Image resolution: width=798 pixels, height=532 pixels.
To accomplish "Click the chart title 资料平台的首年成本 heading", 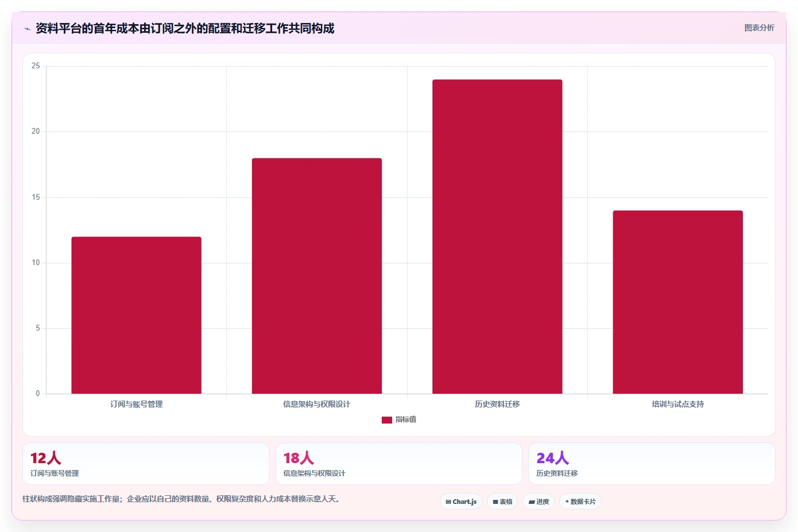I will pyautogui.click(x=185, y=28).
